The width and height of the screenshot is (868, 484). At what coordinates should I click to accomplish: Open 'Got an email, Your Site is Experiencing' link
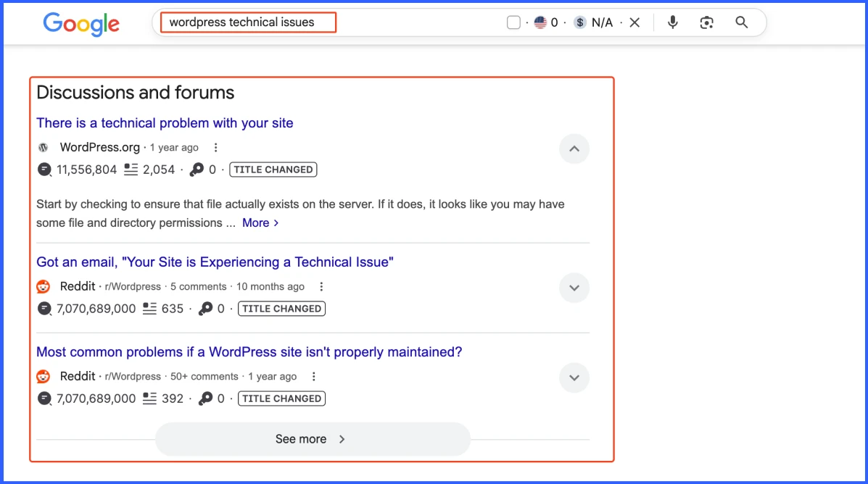pyautogui.click(x=215, y=262)
